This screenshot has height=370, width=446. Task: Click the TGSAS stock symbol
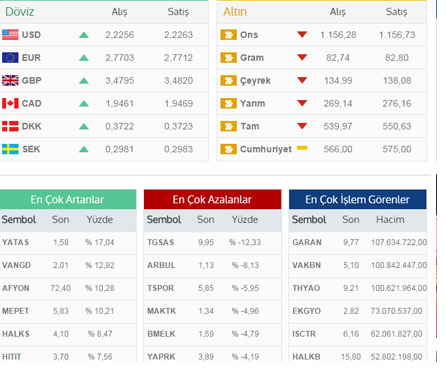[x=161, y=242]
